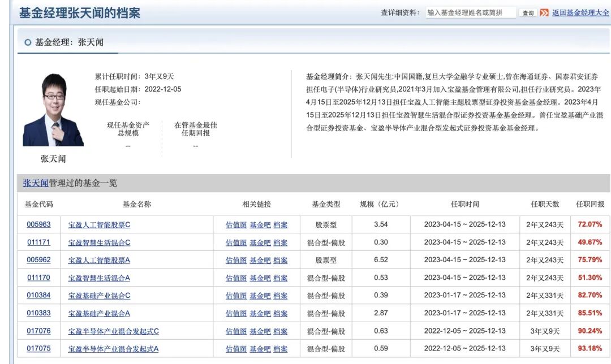Screen dimensions: 611x364
Task: Open the 宝盈人工智能股票C fund link
Action: [x=100, y=225]
